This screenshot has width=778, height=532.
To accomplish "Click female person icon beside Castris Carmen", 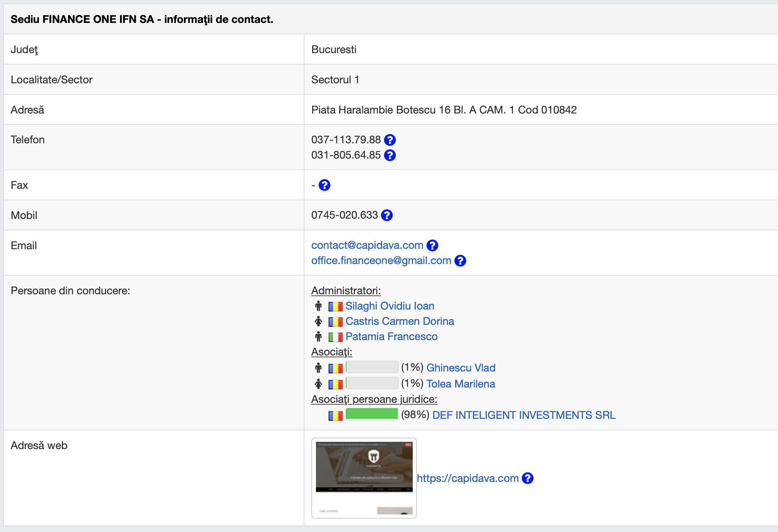I will coord(318,321).
